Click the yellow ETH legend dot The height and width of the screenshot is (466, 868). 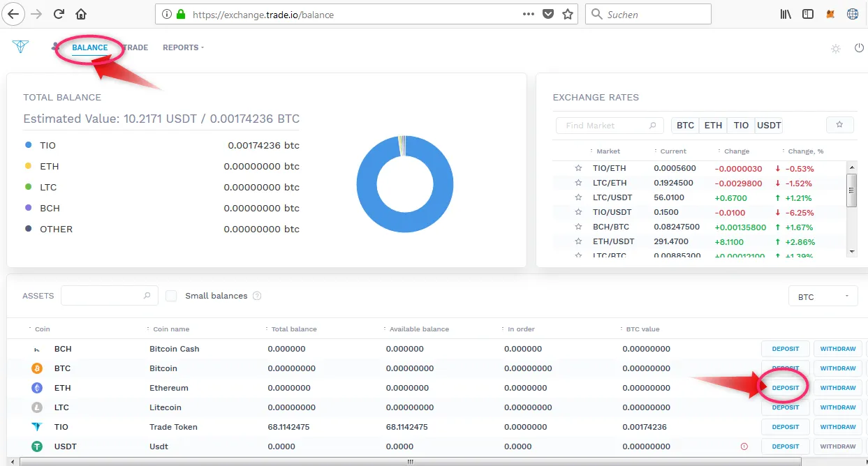pos(29,166)
